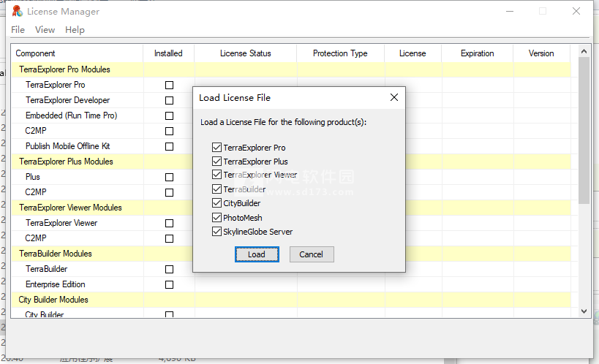Click the License Status column header
The width and height of the screenshot is (599, 364).
[245, 53]
